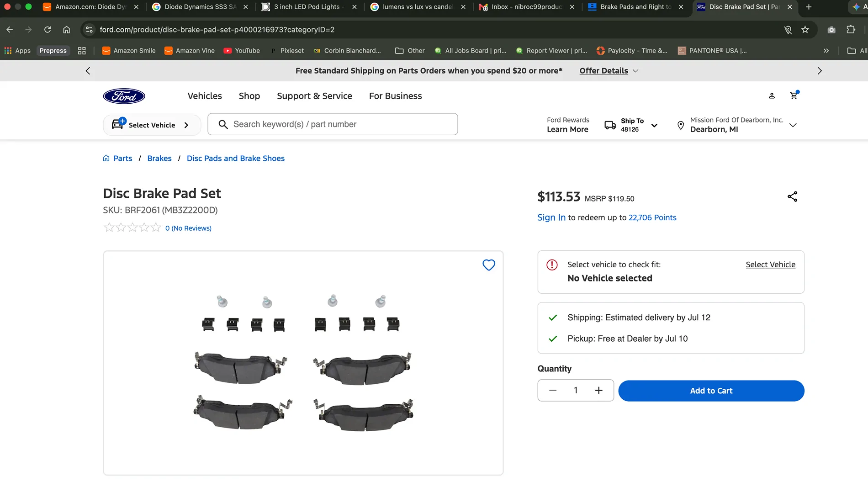Open Support & Service menu
The height and width of the screenshot is (487, 868).
click(x=314, y=96)
